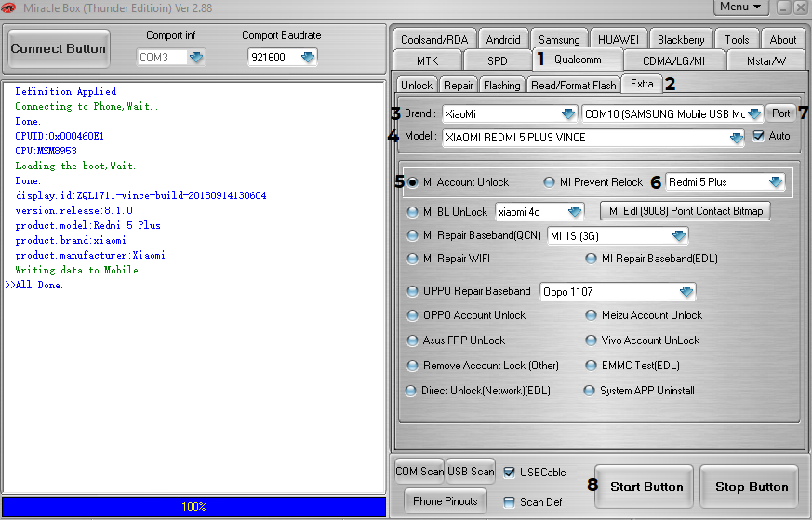Click the display.id ZQL1711 log line
This screenshot has height=520, width=812.
point(140,195)
